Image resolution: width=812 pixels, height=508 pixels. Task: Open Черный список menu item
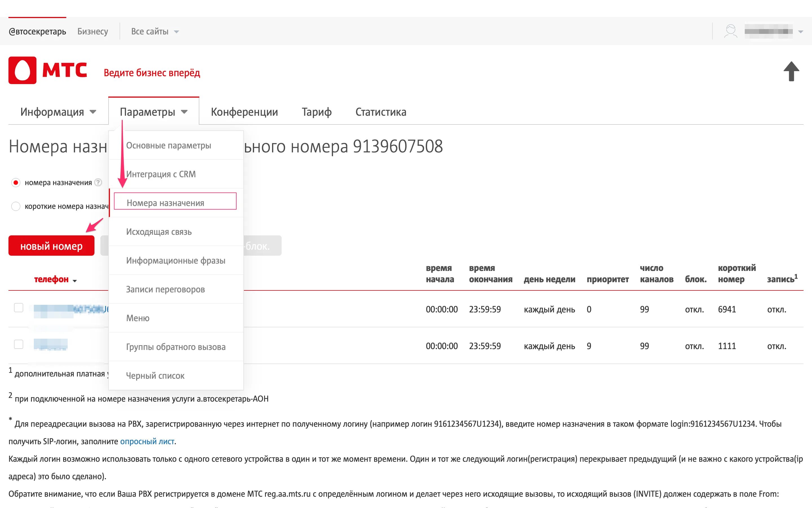click(176, 376)
